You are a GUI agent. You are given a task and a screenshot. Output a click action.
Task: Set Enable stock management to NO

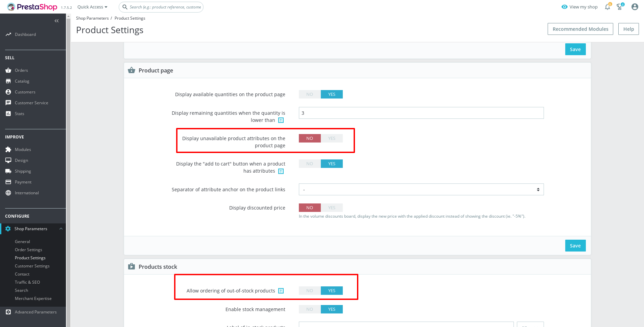click(x=310, y=309)
